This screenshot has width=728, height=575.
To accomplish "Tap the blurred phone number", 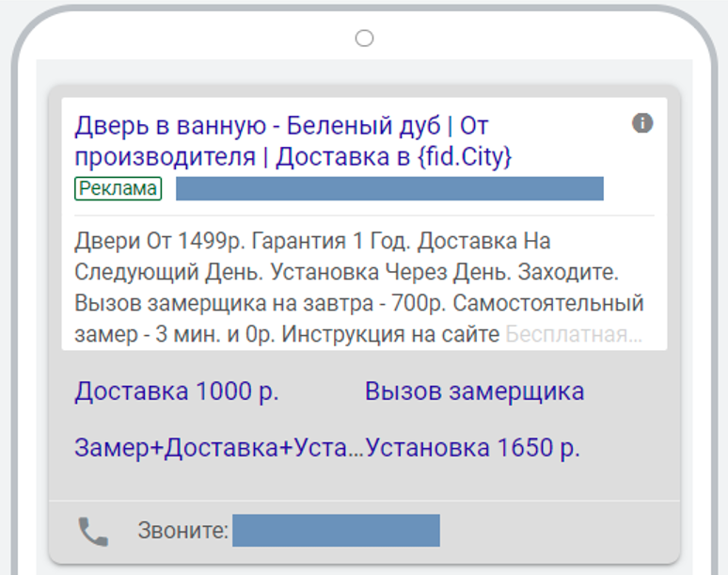I will (x=336, y=531).
